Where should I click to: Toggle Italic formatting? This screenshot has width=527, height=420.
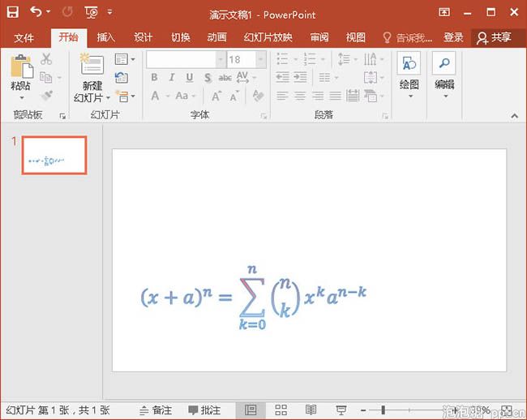[x=172, y=78]
